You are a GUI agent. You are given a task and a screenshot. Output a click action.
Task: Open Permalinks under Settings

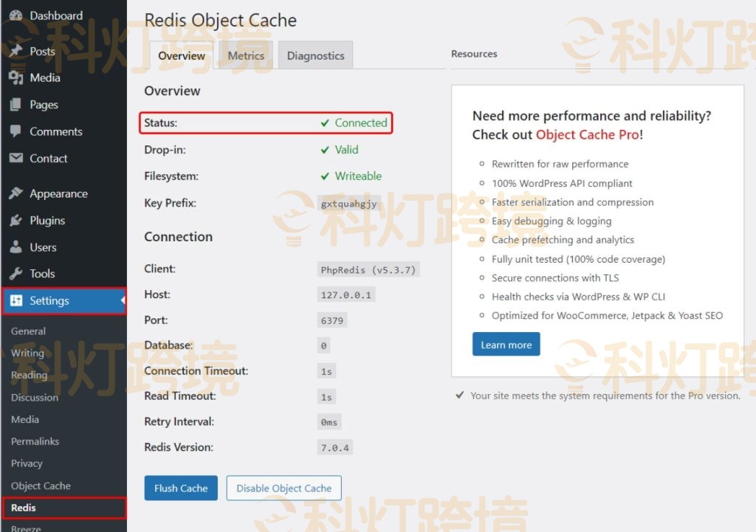[34, 441]
